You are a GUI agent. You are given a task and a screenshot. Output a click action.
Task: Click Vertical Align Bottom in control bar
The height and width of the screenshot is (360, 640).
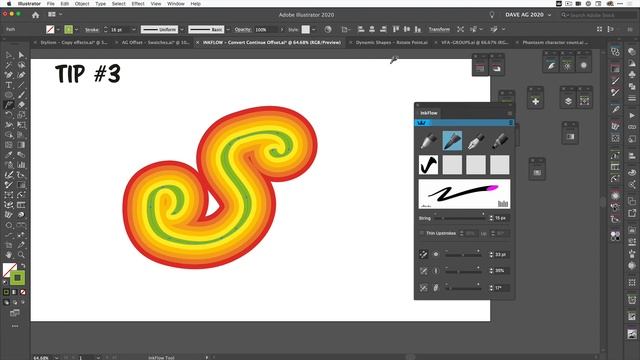coord(418,29)
